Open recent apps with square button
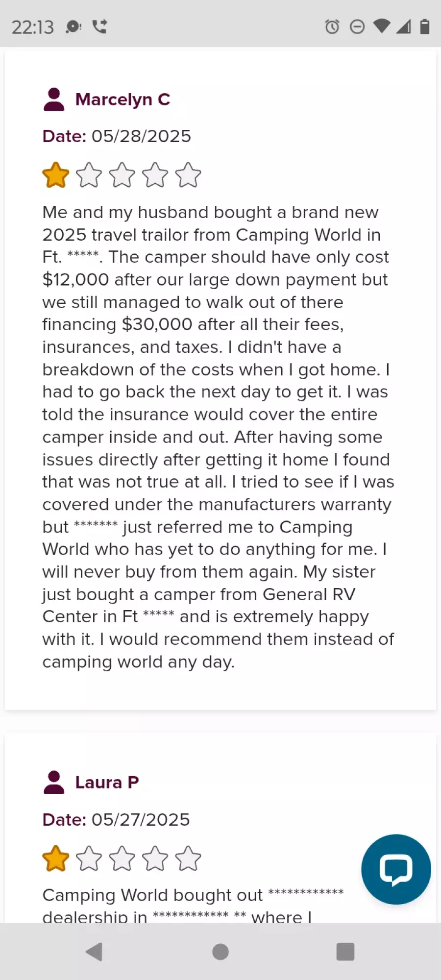Screen dimensions: 441x980 tap(345, 952)
